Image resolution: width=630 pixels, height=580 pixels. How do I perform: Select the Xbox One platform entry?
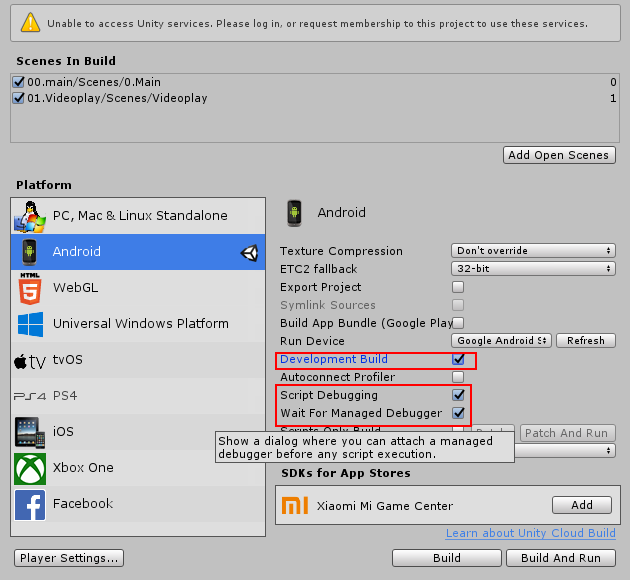(138, 468)
